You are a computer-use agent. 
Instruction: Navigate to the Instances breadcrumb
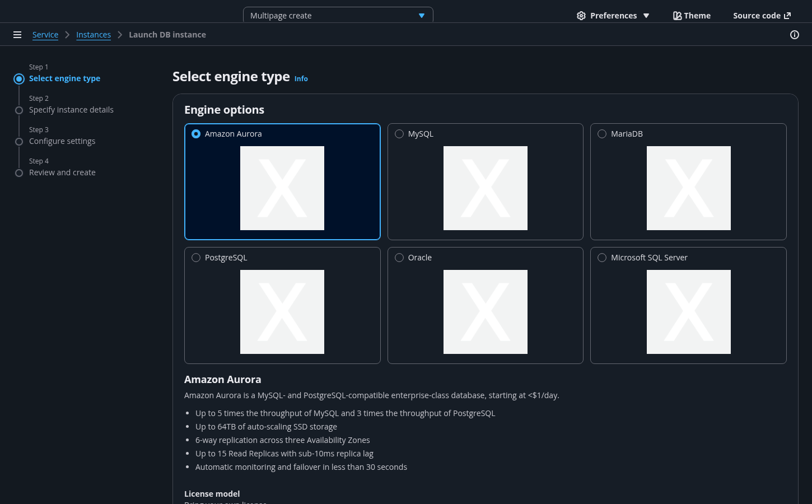pos(94,35)
